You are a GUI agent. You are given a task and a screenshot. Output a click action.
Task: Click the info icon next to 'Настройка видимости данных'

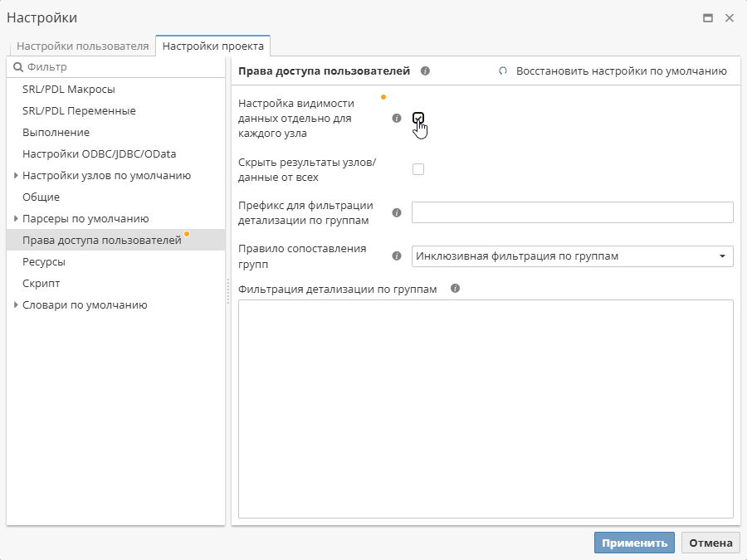398,117
